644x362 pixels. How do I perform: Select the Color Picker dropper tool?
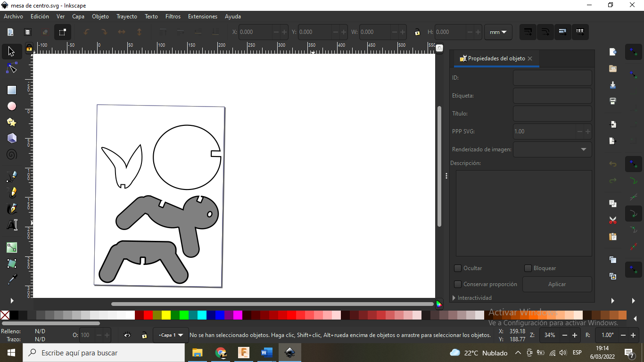pyautogui.click(x=12, y=280)
